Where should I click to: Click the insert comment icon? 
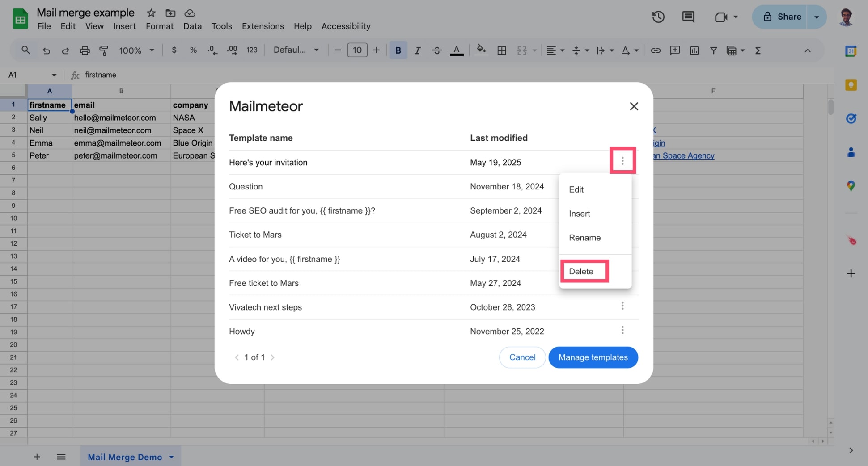[675, 50]
